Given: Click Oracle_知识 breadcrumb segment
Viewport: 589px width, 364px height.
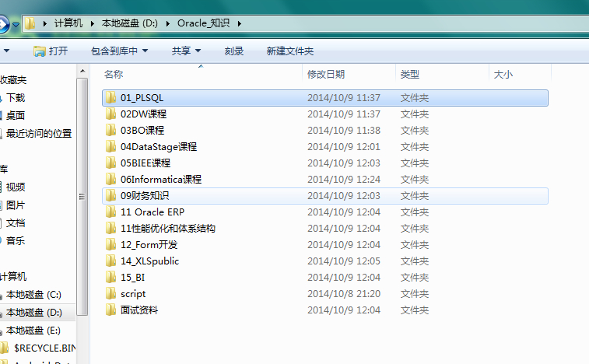Looking at the screenshot, I should click(203, 23).
